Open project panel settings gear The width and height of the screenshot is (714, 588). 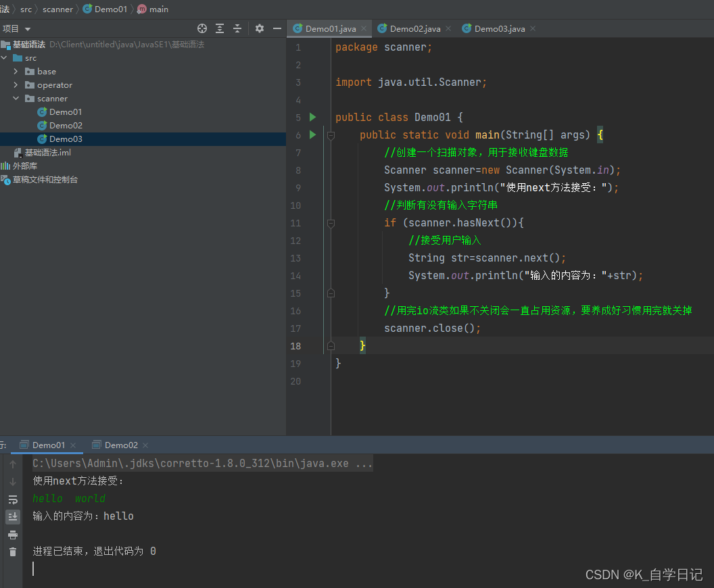coord(260,28)
